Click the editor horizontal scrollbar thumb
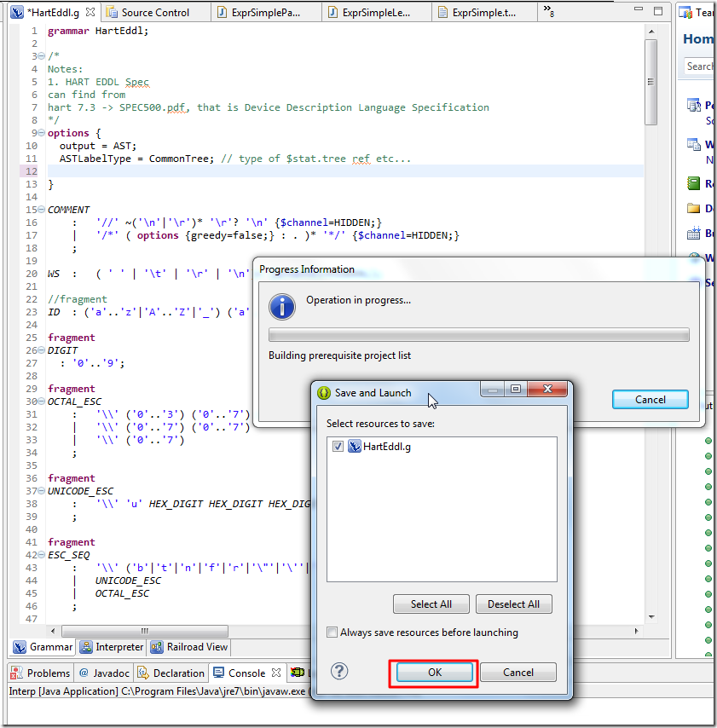 tap(145, 631)
